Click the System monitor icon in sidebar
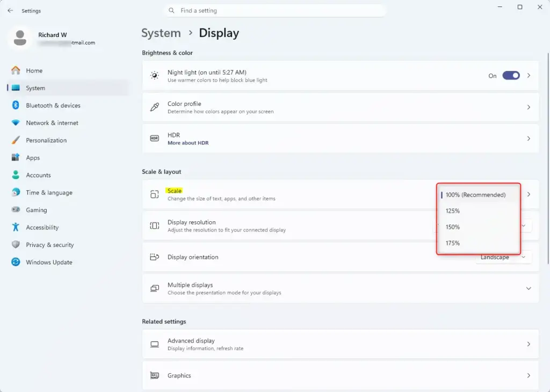 tap(16, 88)
